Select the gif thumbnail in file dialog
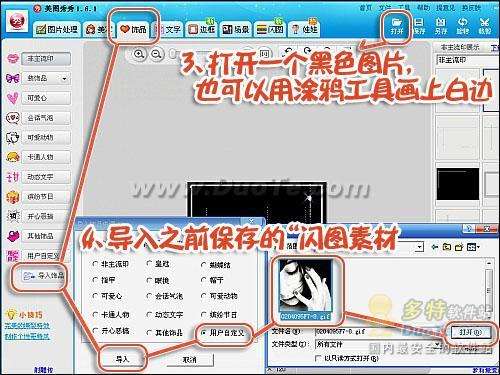The height and width of the screenshot is (375, 500). 306,290
